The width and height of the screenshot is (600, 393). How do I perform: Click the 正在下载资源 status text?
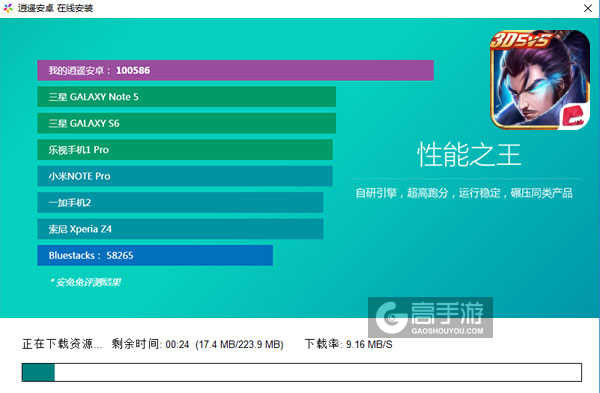(62, 344)
